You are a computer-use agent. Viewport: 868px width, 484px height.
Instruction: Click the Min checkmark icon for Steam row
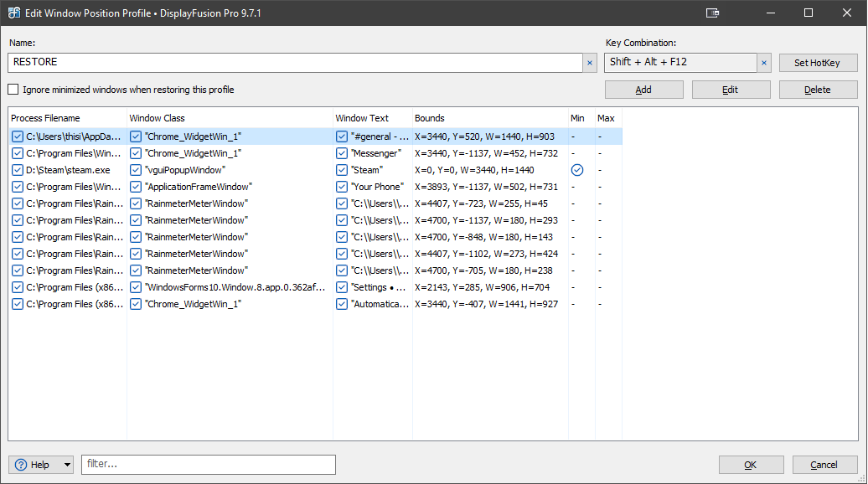pyautogui.click(x=577, y=170)
